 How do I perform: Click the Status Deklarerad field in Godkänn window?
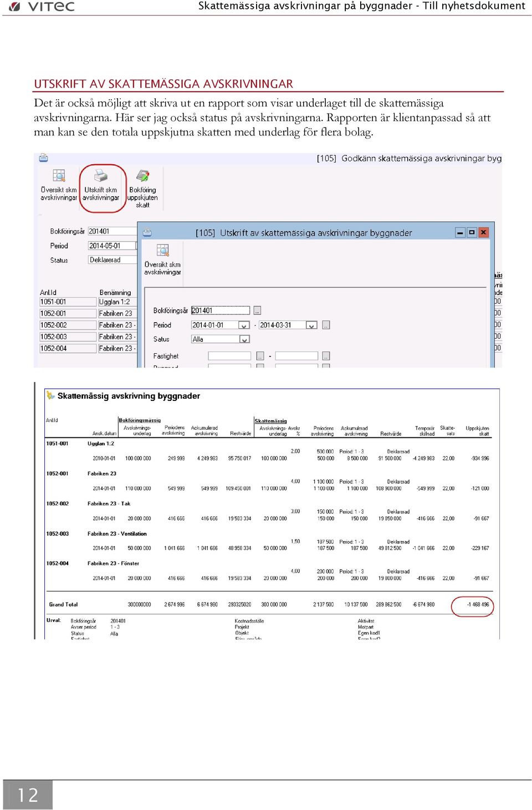coord(112,259)
